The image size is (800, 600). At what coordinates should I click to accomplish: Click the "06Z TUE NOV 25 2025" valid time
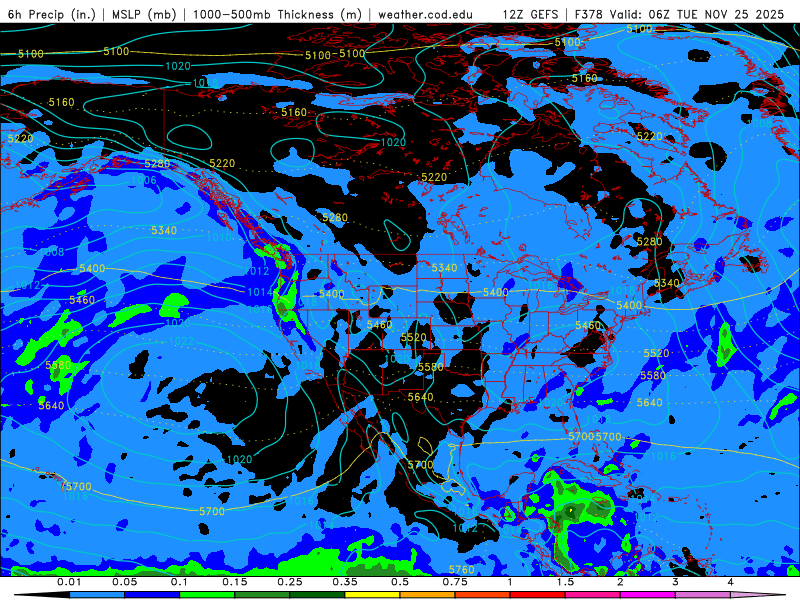tap(717, 14)
